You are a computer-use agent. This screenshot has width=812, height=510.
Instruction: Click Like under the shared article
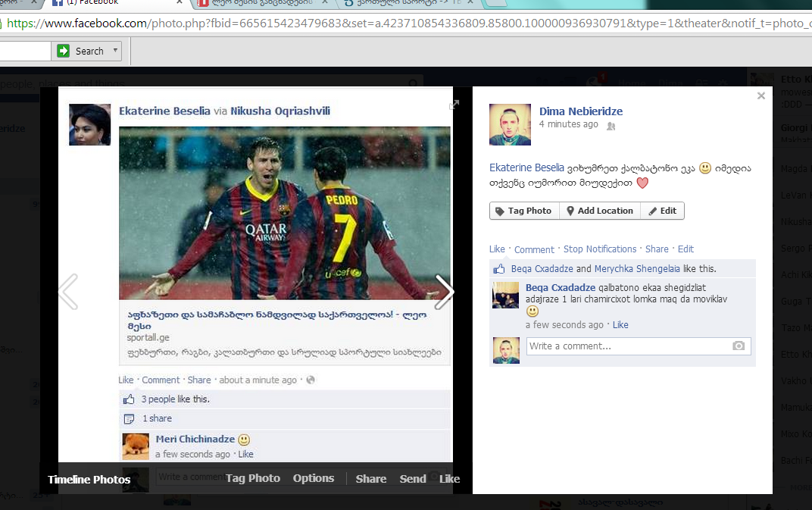coord(126,380)
